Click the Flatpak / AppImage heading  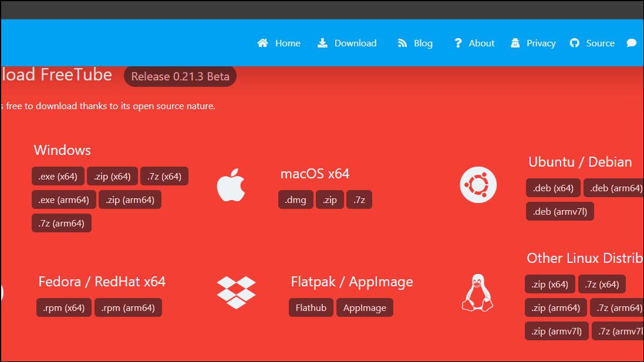pos(352,282)
